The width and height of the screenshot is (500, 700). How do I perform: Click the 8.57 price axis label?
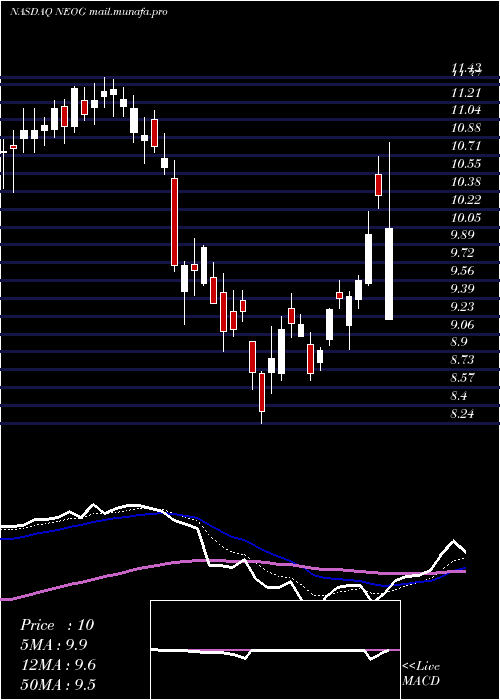(x=463, y=378)
